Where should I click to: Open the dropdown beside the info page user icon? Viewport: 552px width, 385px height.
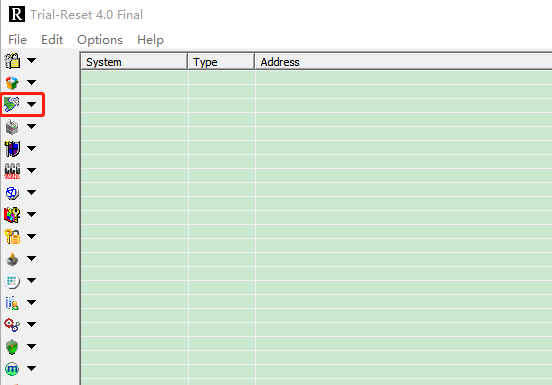(32, 303)
